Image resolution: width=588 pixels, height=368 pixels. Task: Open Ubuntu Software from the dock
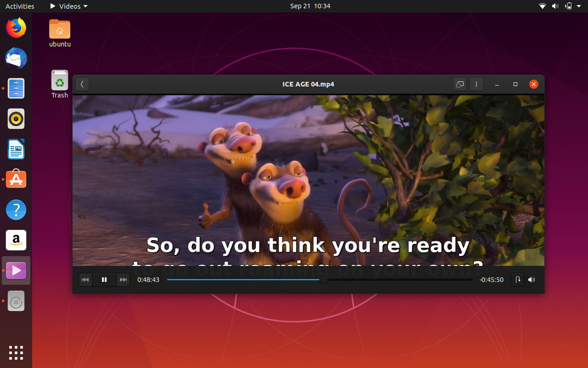click(16, 179)
